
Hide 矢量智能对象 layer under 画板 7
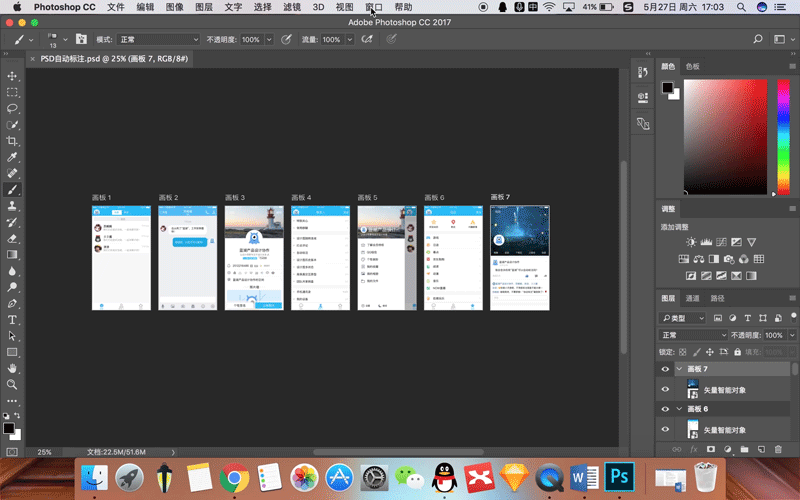click(x=665, y=389)
